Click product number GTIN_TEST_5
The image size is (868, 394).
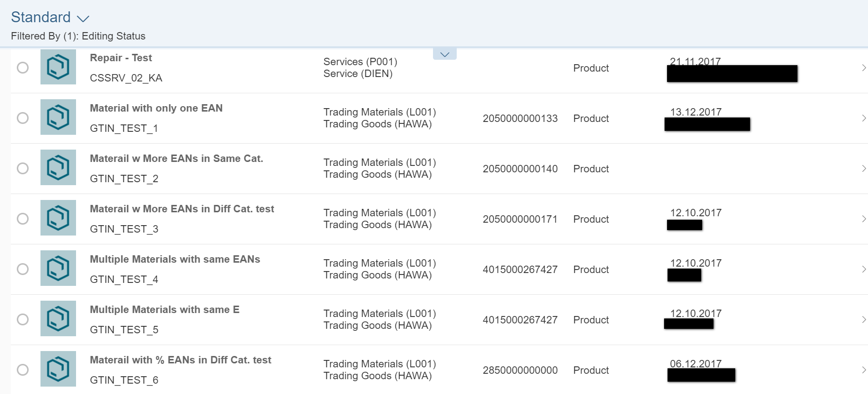pos(124,330)
